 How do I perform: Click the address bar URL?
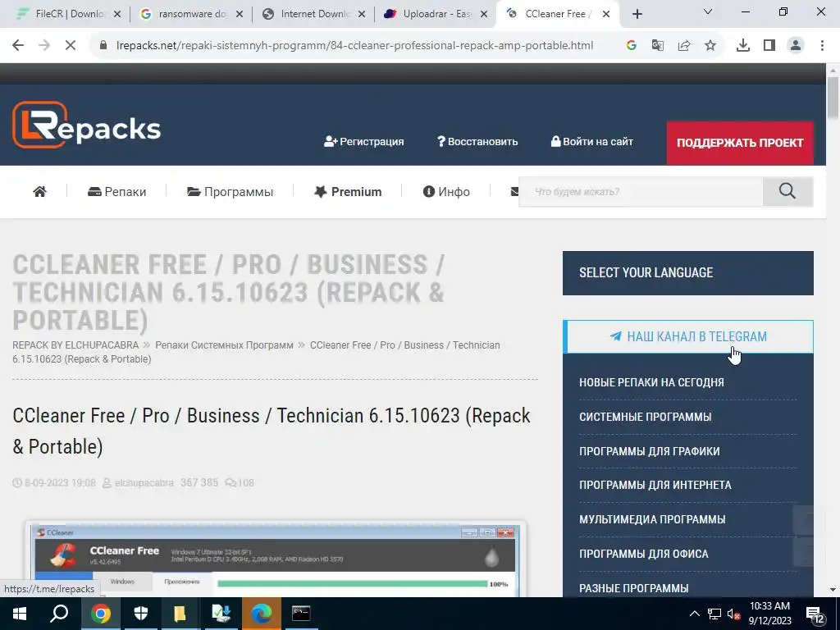coord(354,46)
